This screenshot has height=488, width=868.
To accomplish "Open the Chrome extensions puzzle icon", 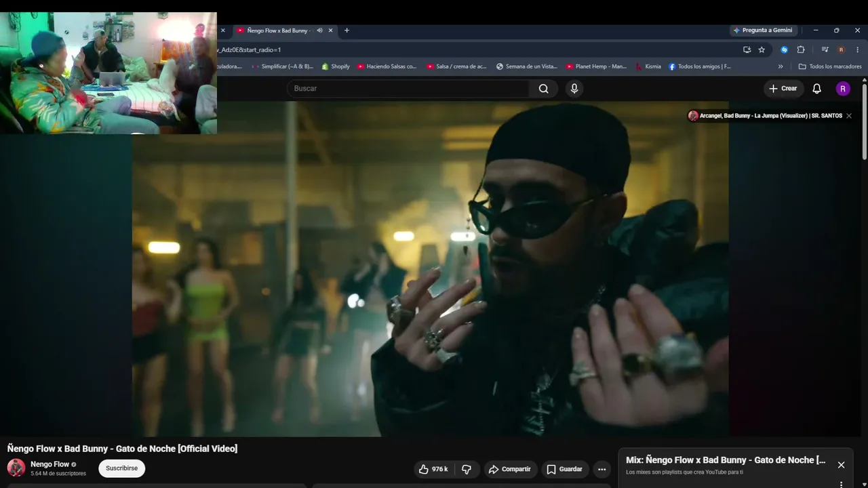I will [801, 49].
